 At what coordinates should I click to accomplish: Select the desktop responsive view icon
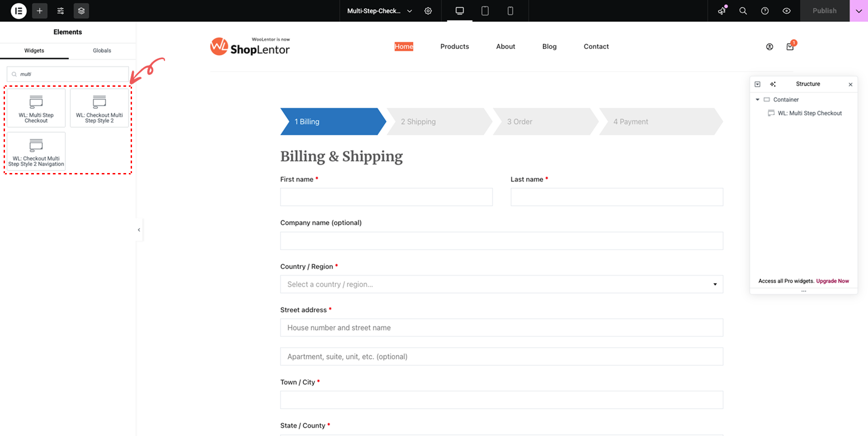coord(459,10)
